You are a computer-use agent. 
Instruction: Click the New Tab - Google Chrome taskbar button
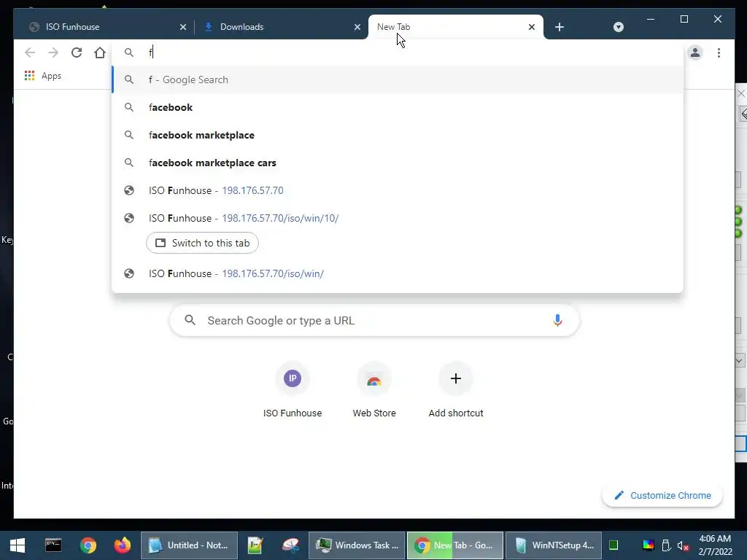pyautogui.click(x=455, y=545)
